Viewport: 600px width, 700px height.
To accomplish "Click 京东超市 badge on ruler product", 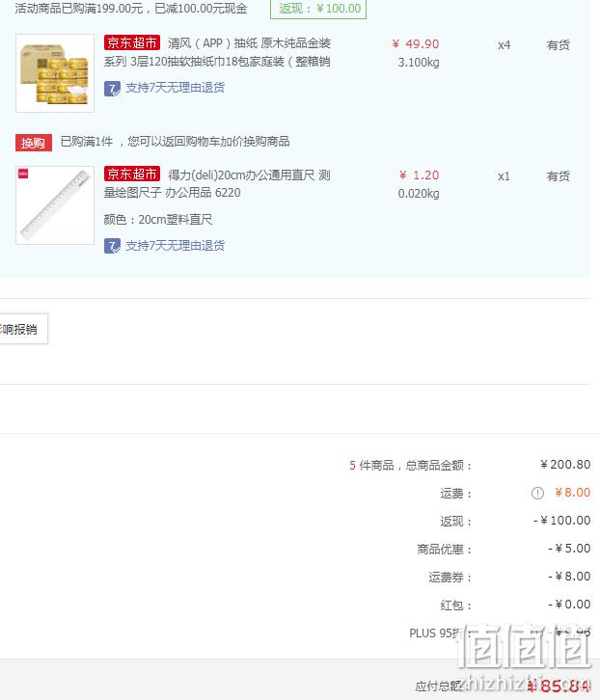I will [132, 174].
